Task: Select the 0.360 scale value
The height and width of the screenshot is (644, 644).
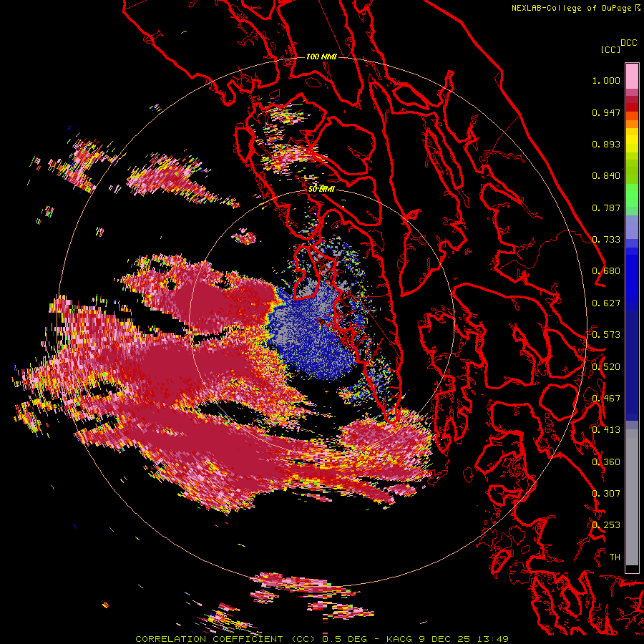Action: coord(606,462)
